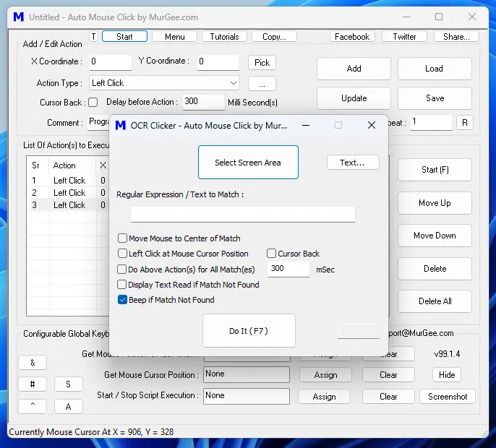This screenshot has width=496, height=448.
Task: Click the Action column header
Action: click(72, 165)
